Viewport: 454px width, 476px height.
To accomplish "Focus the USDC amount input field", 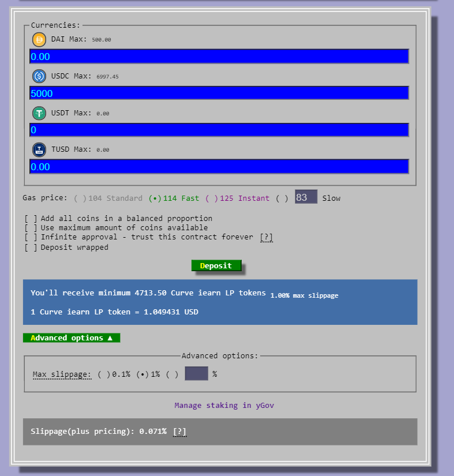I will (219, 93).
